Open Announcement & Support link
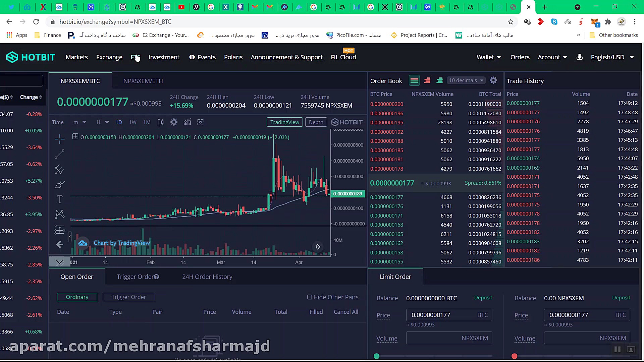This screenshot has height=362, width=644. [x=287, y=57]
